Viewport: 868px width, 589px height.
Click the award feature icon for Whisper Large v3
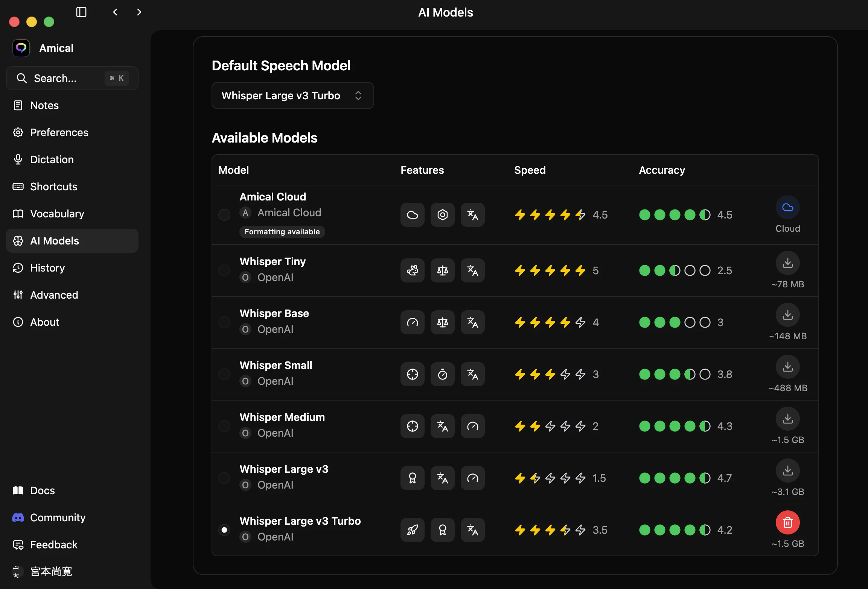coord(413,478)
